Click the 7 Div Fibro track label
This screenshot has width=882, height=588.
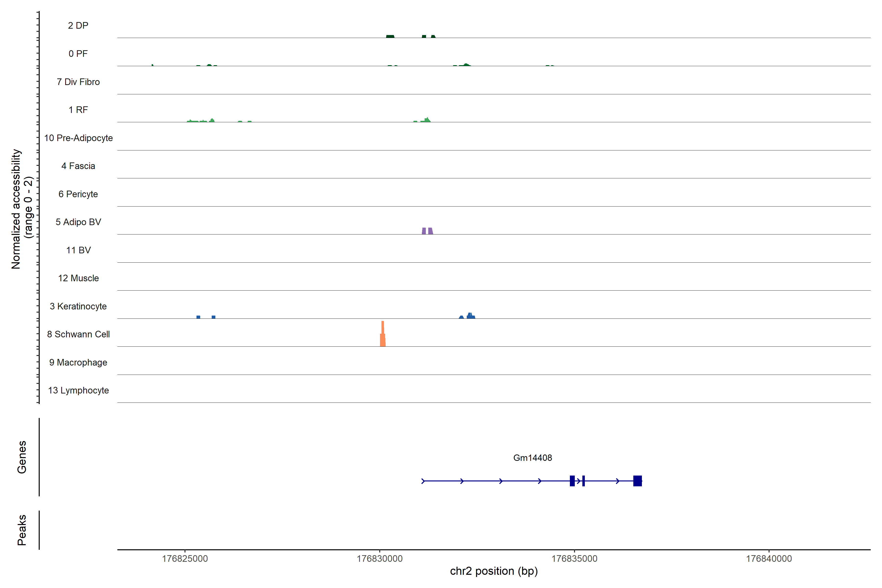(x=78, y=82)
